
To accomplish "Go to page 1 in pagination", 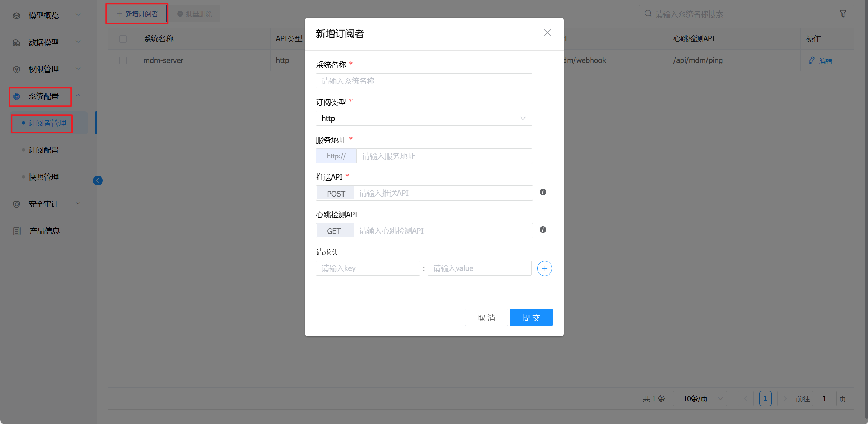I will [765, 398].
